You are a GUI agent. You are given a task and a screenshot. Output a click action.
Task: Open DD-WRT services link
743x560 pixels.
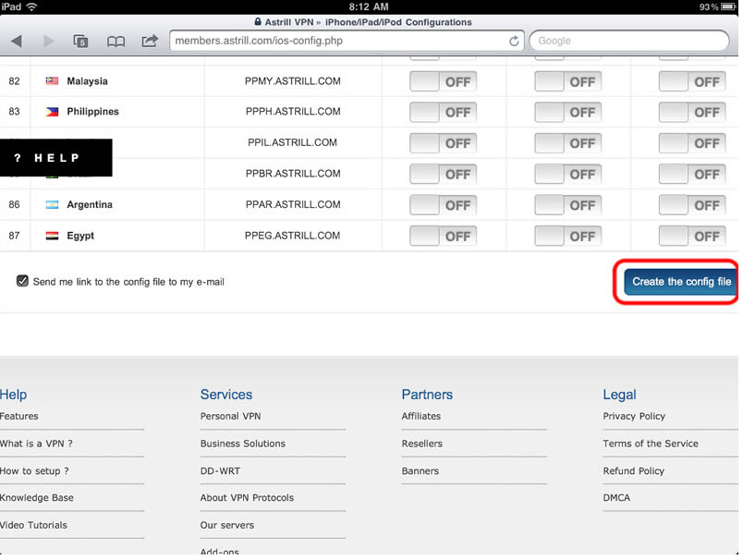point(220,471)
